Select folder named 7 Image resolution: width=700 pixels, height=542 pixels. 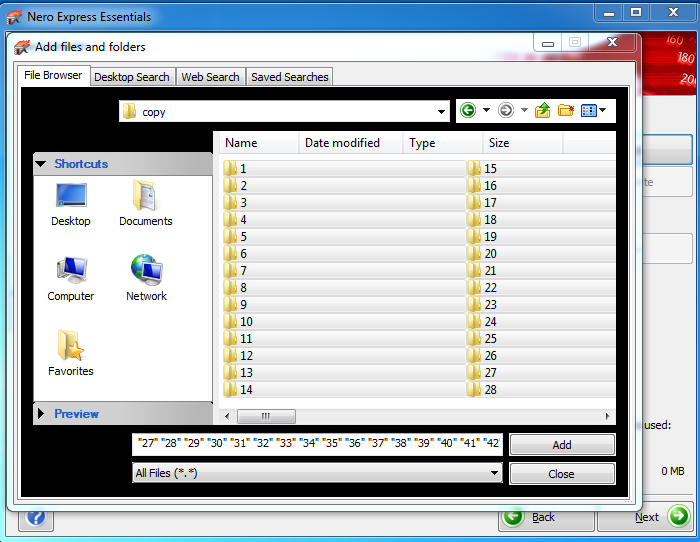344,270
